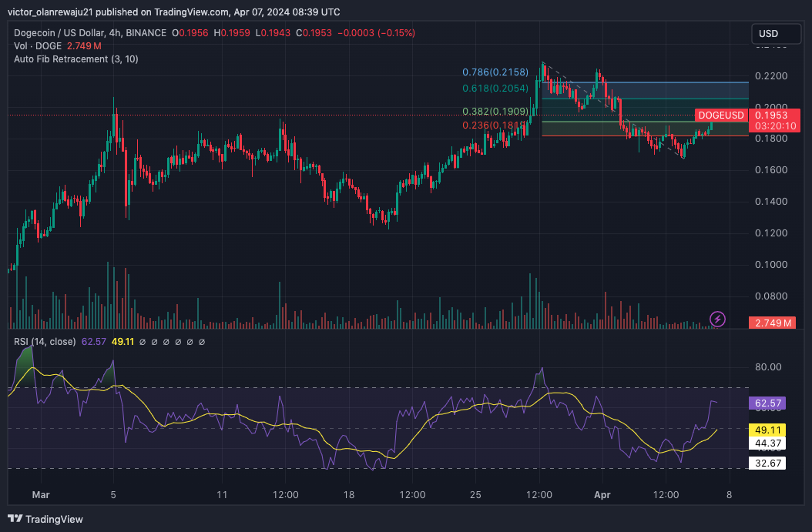Screen dimensions: 812x532
Task: Click the 2.749 M volume axis label
Action: (x=773, y=323)
